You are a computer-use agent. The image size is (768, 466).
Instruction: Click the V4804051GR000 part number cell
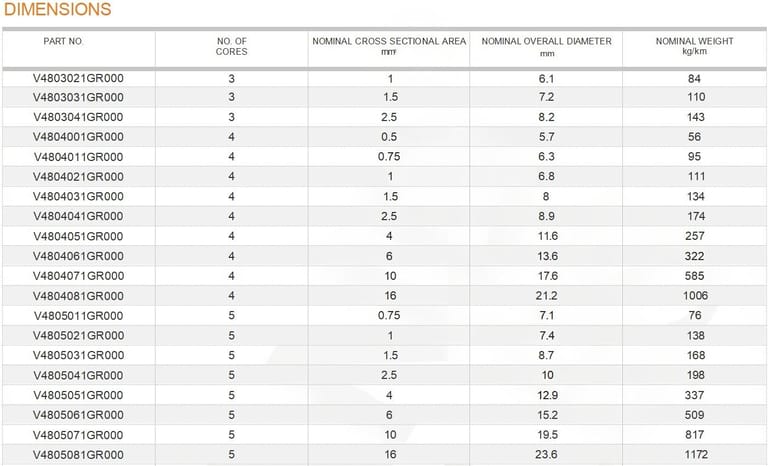79,236
